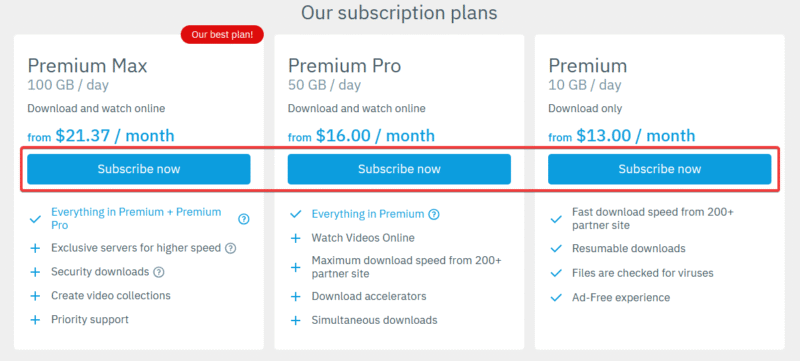
Task: Open Everything in Premium + Premium Pro link
Action: (136, 218)
